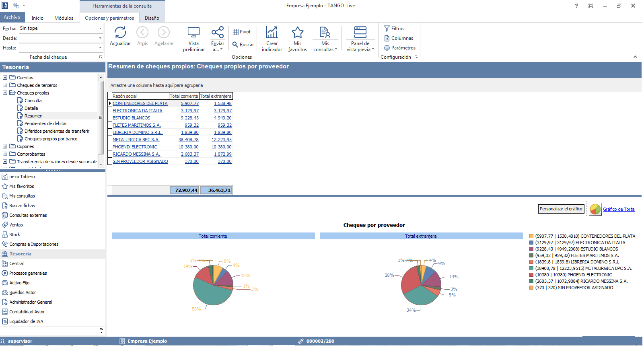
Task: Click Filtros funnel icon
Action: (x=387, y=29)
